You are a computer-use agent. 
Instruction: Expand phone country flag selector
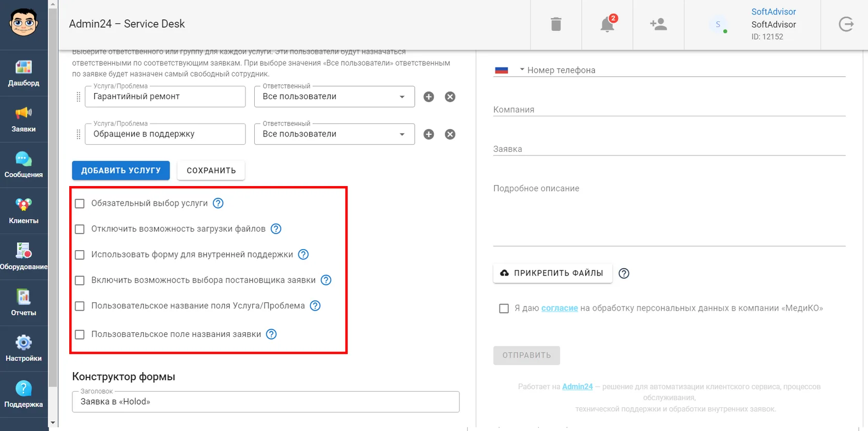pyautogui.click(x=509, y=70)
